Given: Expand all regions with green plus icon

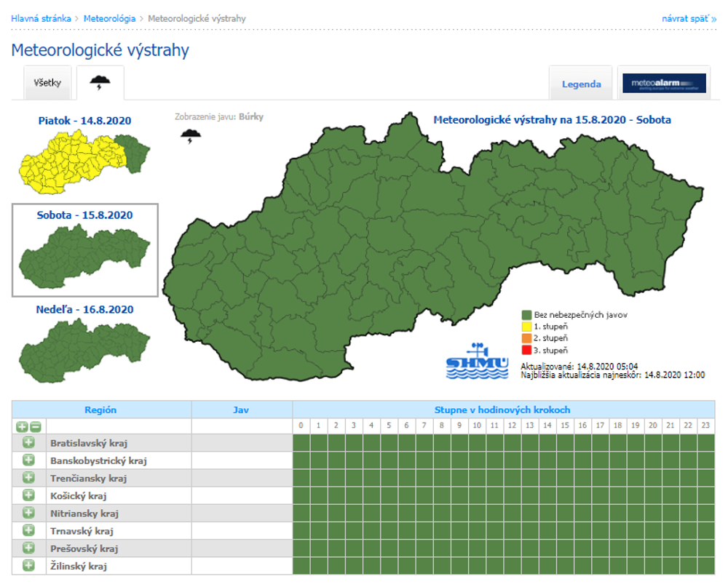Looking at the screenshot, I should pos(22,426).
